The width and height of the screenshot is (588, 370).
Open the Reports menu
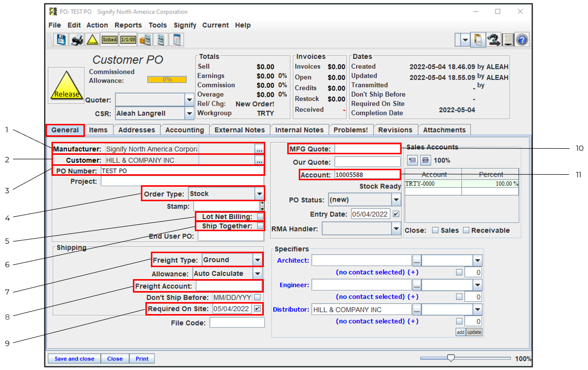coord(128,25)
